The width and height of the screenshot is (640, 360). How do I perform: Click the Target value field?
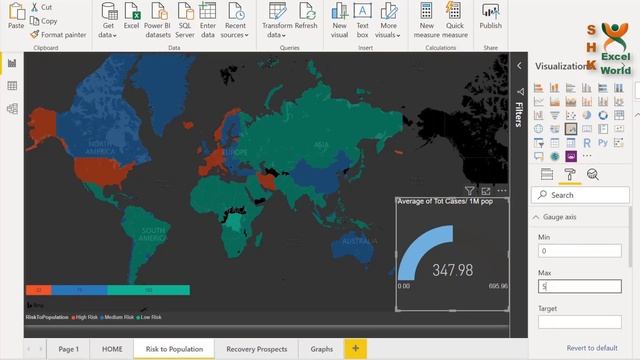tap(580, 322)
